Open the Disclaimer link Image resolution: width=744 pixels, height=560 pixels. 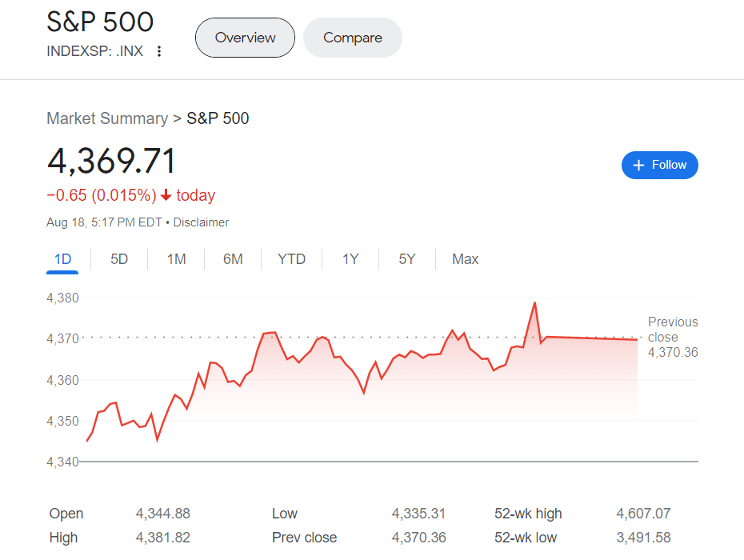point(201,222)
